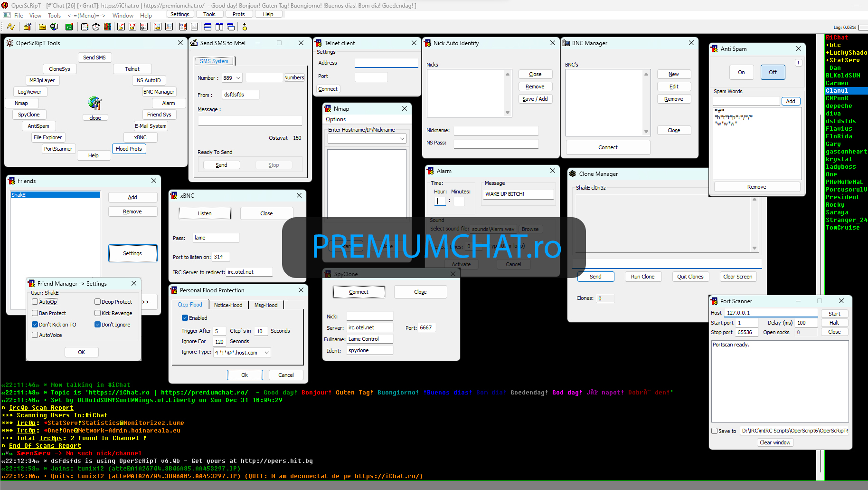868x490 pixels.
Task: Enable AutoOp for user ShakE
Action: click(x=35, y=302)
